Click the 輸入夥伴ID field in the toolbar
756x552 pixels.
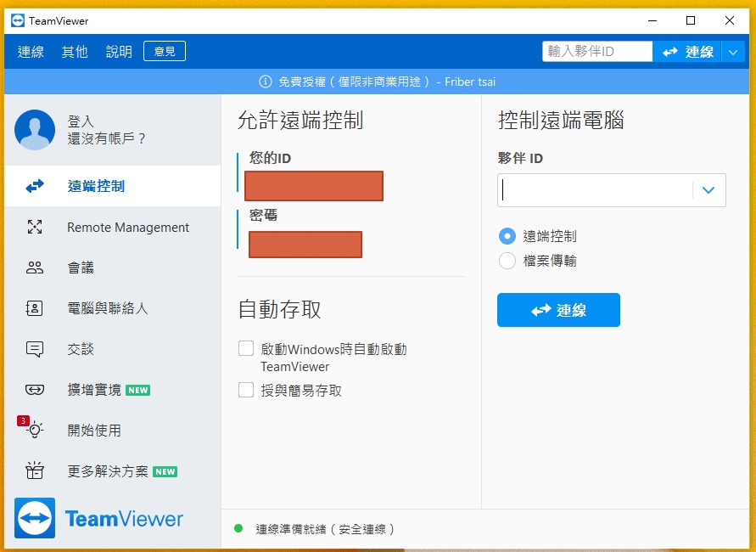click(x=596, y=52)
